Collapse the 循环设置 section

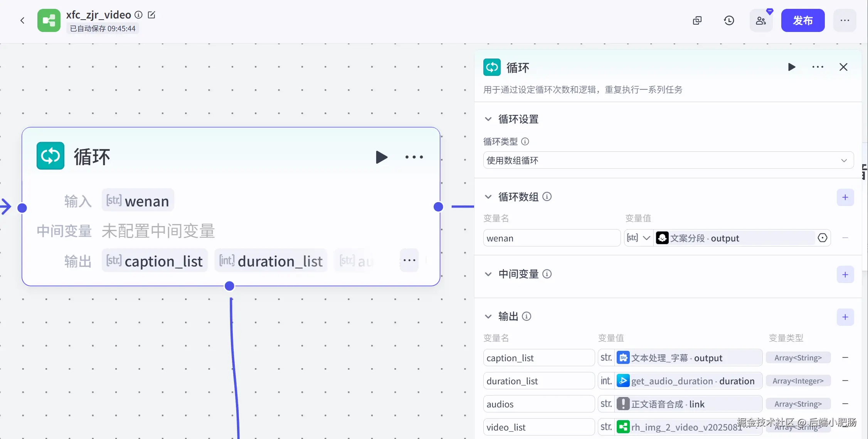[x=488, y=119]
